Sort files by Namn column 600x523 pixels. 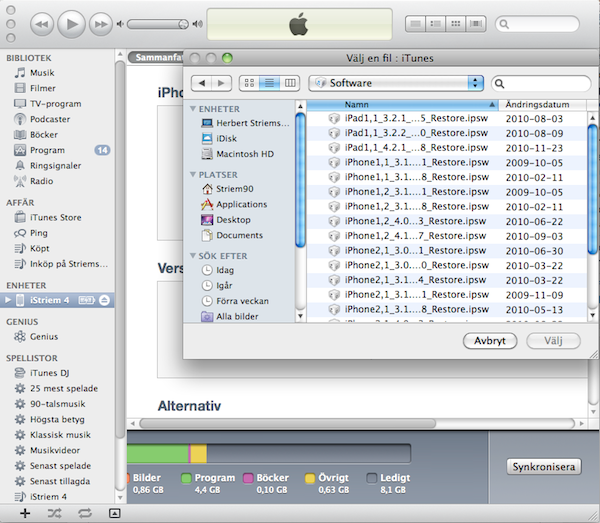click(403, 104)
